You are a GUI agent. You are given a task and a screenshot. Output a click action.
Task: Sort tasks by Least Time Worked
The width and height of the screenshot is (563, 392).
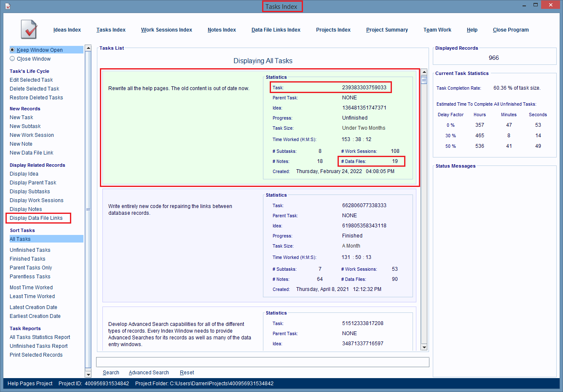click(x=32, y=296)
